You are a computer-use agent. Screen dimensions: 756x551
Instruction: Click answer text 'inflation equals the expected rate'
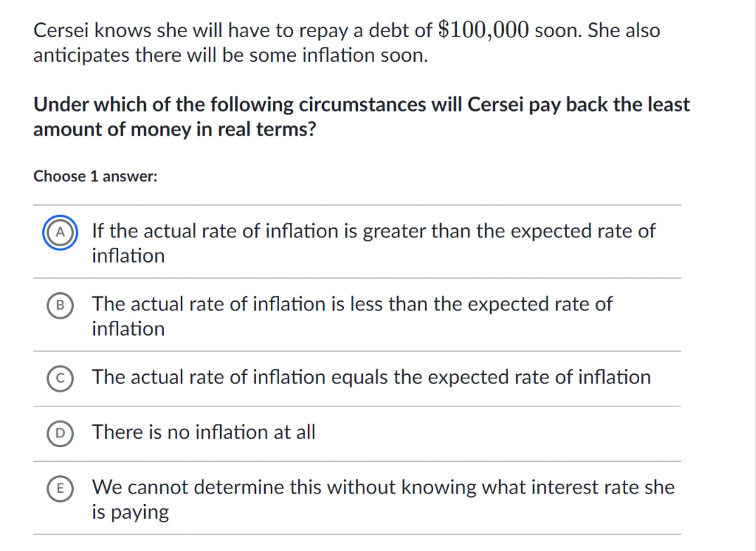point(371,377)
